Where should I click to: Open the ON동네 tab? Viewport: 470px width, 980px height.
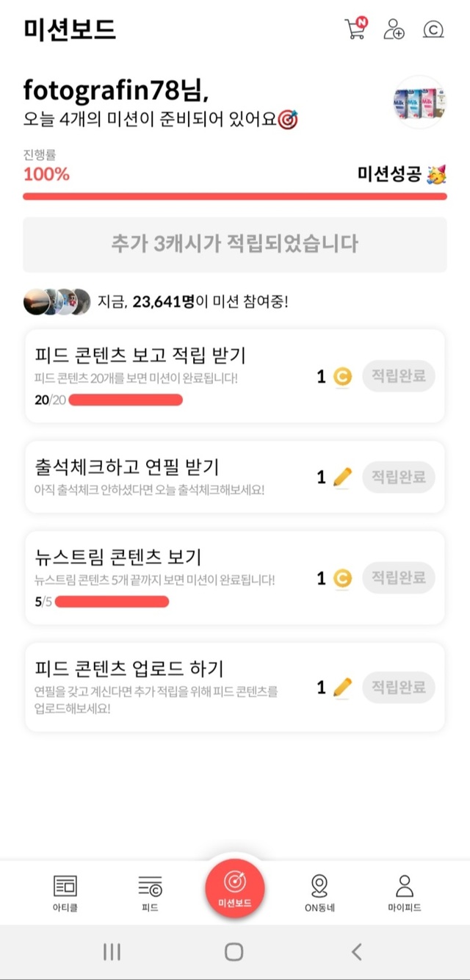pos(319,893)
